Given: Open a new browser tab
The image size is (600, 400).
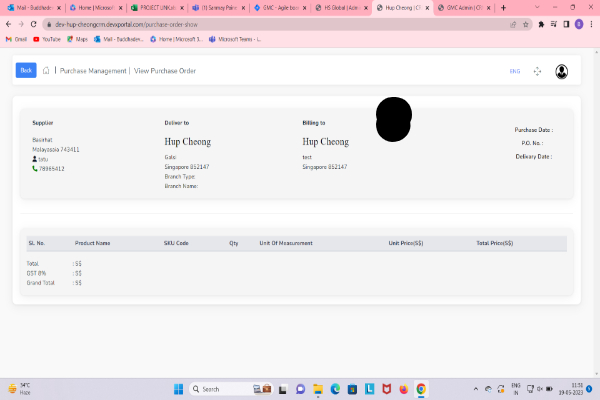Looking at the screenshot, I should click(502, 7).
